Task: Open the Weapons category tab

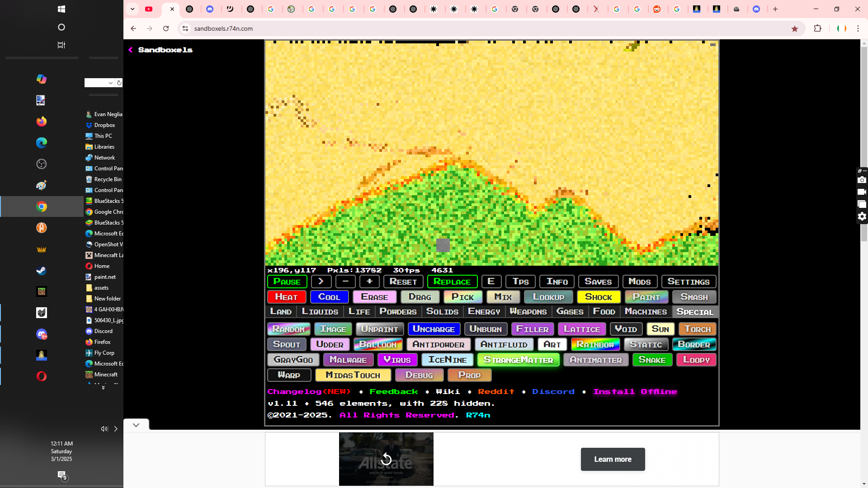Action: click(528, 311)
